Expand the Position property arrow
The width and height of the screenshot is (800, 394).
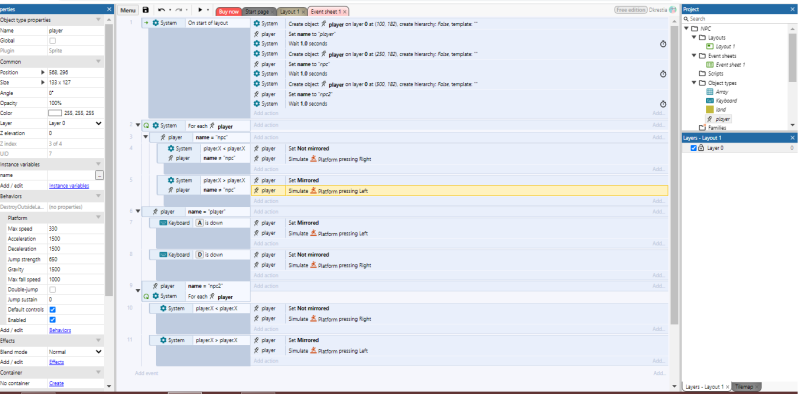click(43, 72)
